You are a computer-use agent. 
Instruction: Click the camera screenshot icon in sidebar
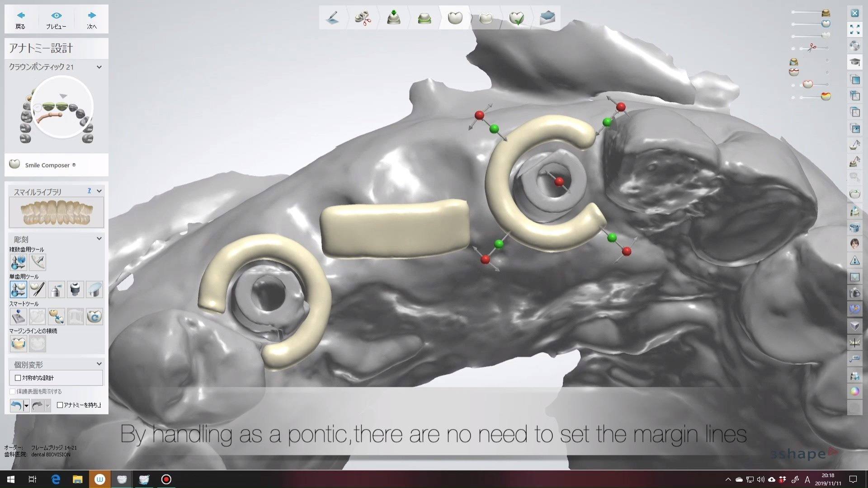pyautogui.click(x=854, y=293)
